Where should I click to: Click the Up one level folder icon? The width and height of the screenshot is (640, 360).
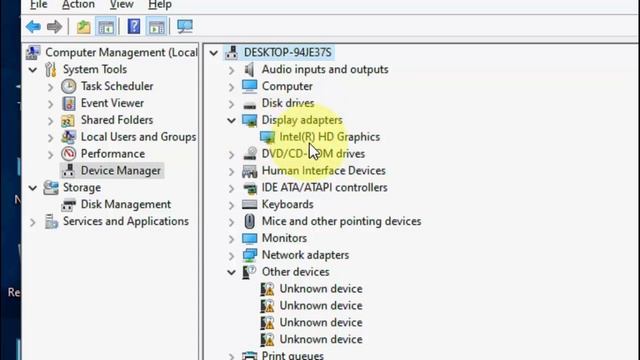pos(83,27)
